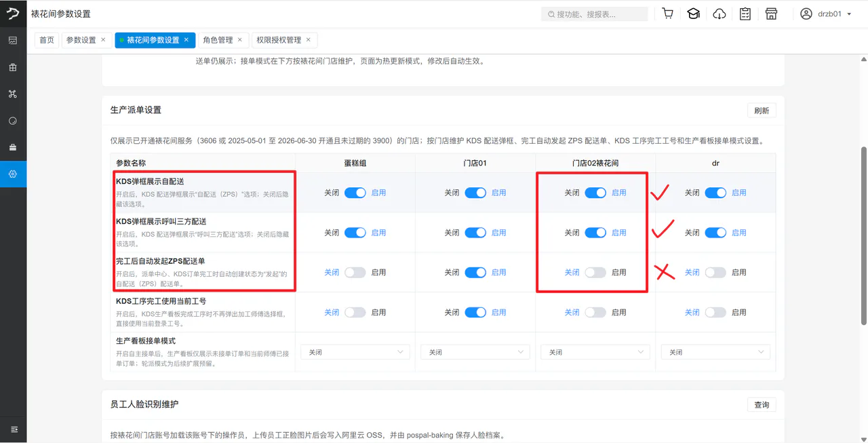Open the cloud download icon

719,14
